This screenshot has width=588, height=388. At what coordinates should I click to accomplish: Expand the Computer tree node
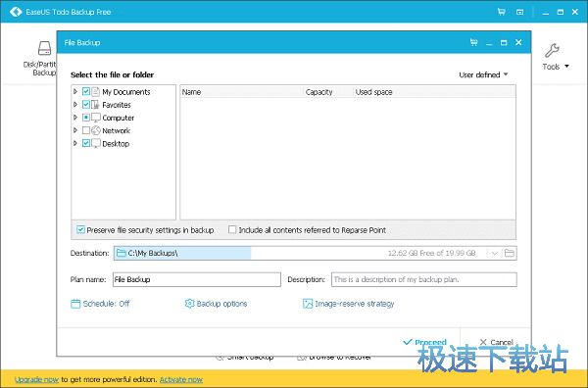click(x=75, y=118)
